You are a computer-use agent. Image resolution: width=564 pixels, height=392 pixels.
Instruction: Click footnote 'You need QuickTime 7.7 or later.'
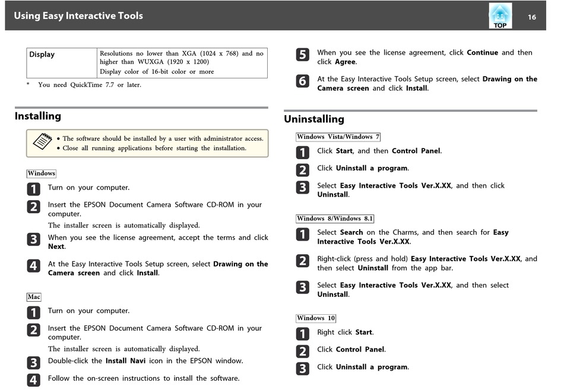[90, 85]
